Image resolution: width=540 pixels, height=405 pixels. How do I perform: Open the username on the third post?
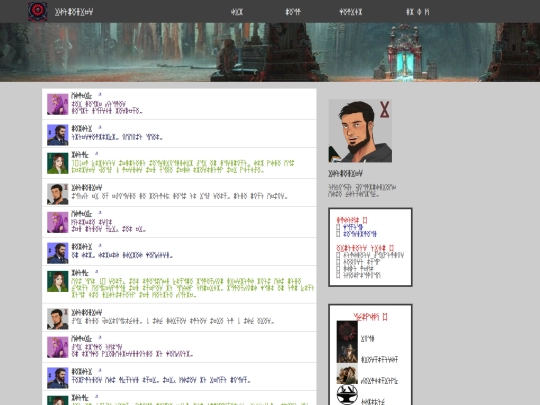tap(80, 155)
